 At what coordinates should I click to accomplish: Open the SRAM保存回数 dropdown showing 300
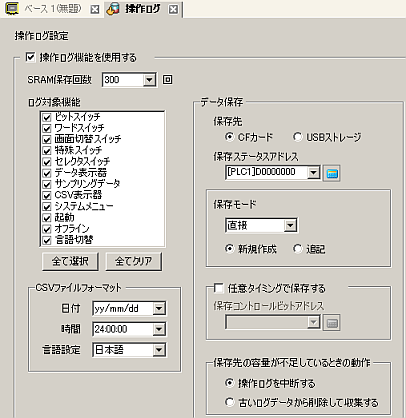click(149, 80)
